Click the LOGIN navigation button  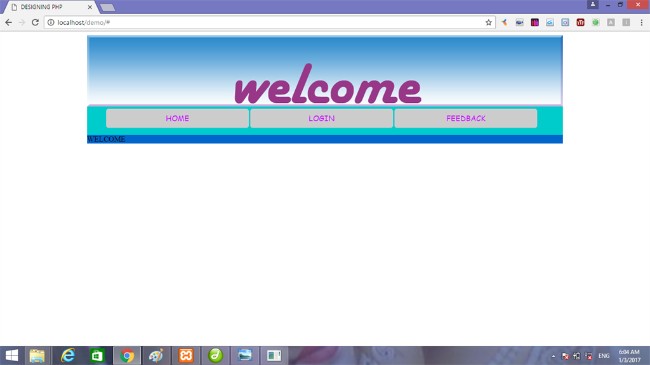pyautogui.click(x=321, y=118)
